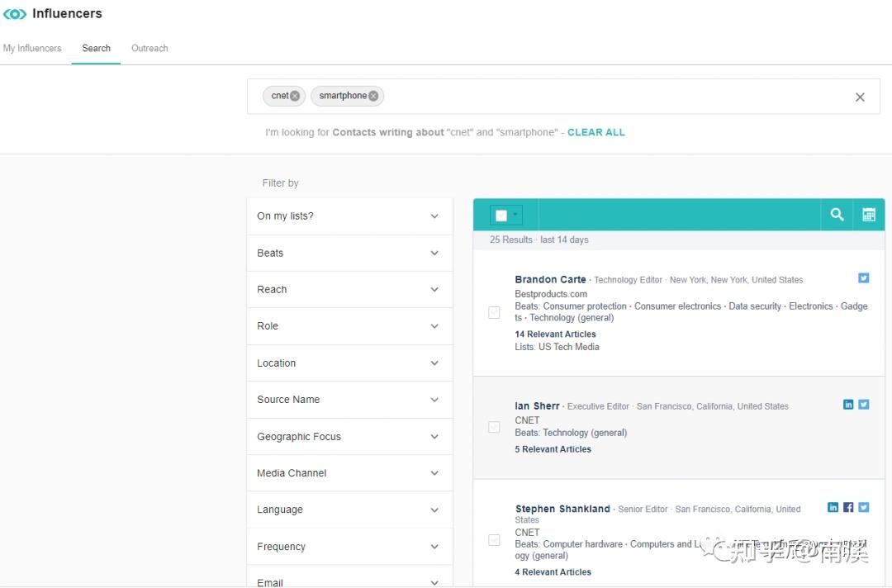View Stephen Shankland's 4 Relevant Articles
This screenshot has width=892, height=588.
(x=553, y=572)
